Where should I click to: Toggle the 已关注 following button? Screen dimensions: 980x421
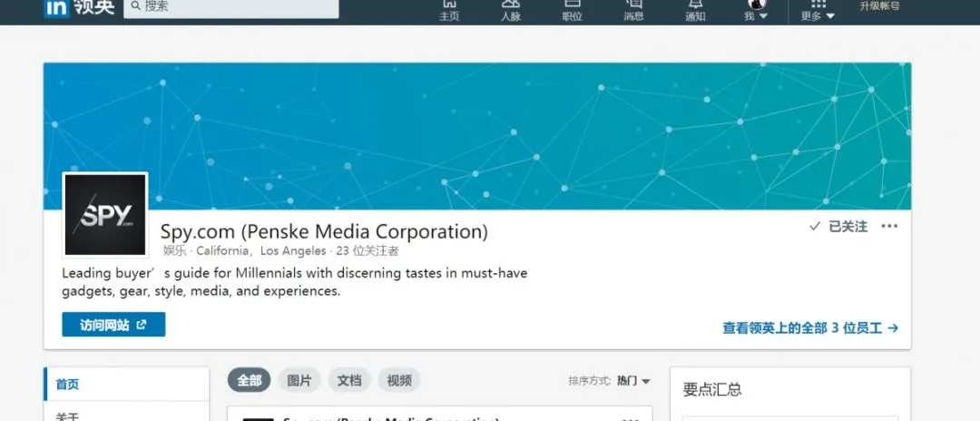click(x=838, y=227)
